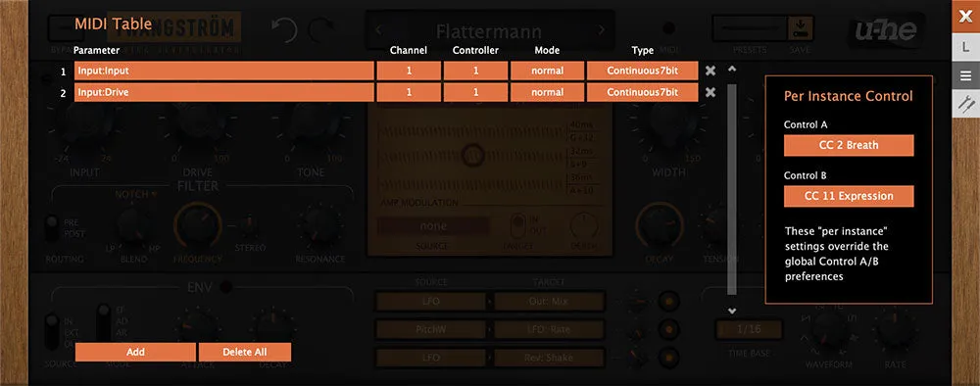Select the Input:Input parameter field
The image size is (980, 386).
[224, 71]
